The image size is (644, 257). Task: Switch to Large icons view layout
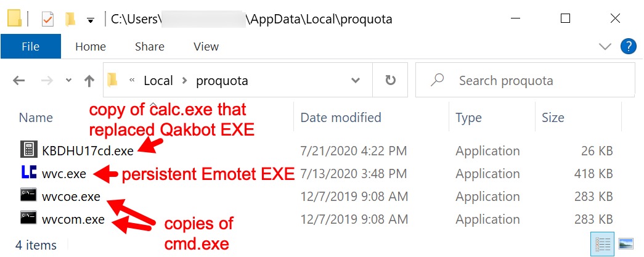[x=626, y=244]
